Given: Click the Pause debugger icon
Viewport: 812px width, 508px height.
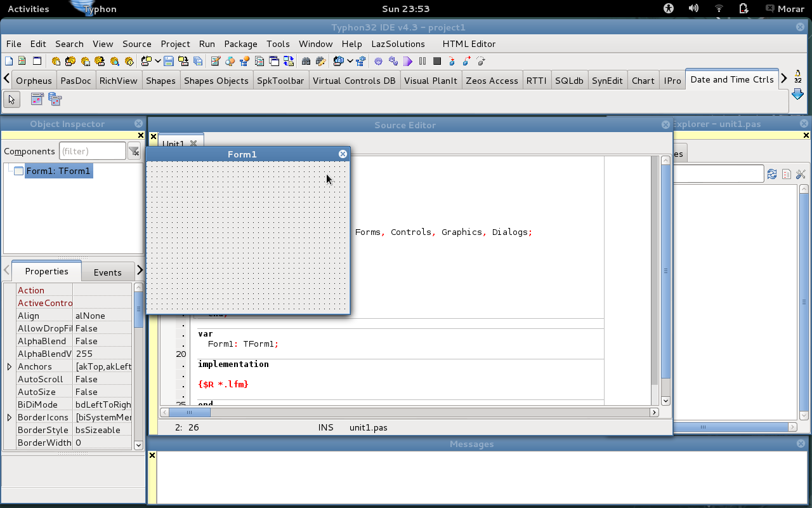Looking at the screenshot, I should (422, 62).
